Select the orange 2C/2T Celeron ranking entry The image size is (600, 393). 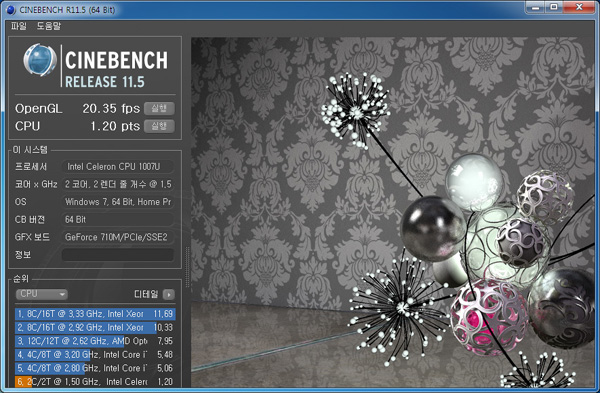pos(95,382)
